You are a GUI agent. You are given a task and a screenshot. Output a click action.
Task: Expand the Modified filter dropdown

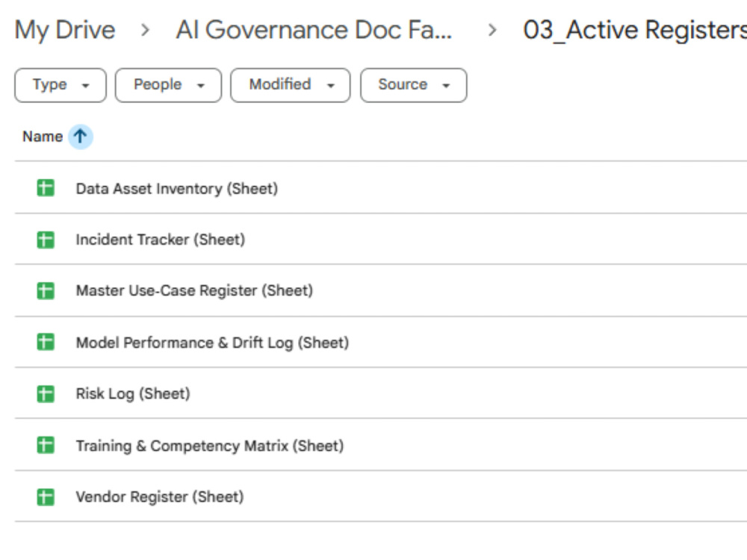pos(291,85)
